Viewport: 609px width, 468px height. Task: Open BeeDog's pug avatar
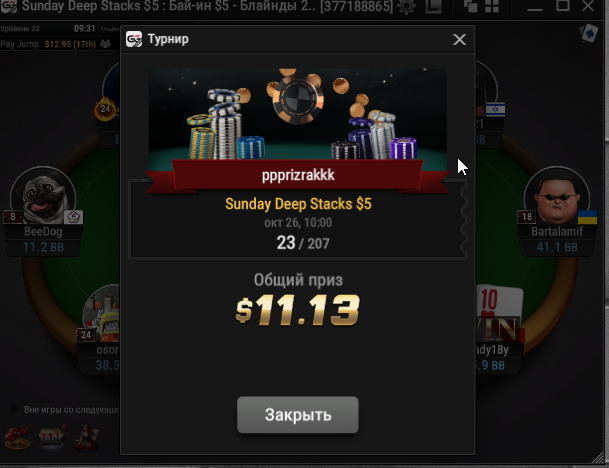click(x=43, y=196)
